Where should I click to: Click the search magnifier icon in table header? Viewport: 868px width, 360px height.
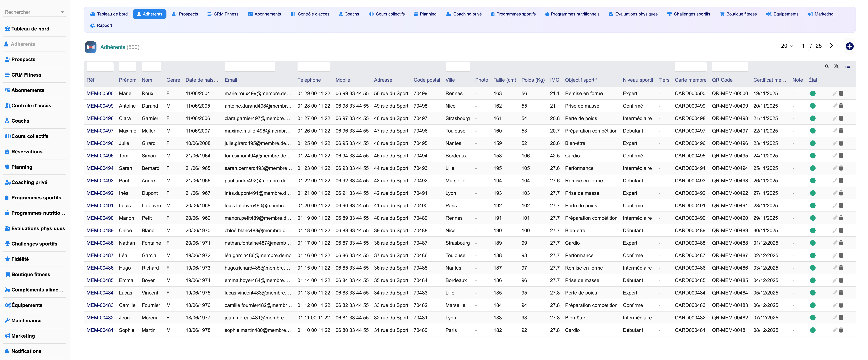[x=827, y=66]
